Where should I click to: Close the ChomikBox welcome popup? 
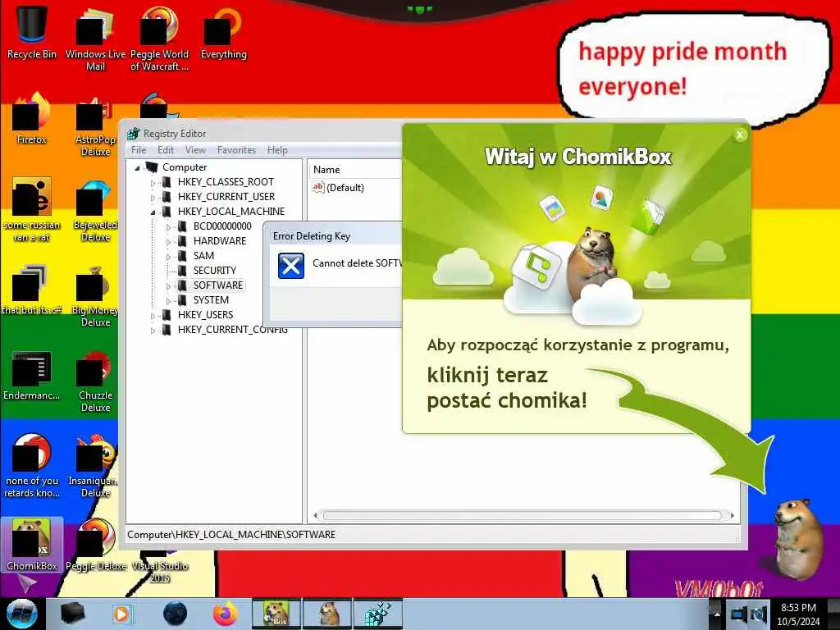click(x=740, y=135)
